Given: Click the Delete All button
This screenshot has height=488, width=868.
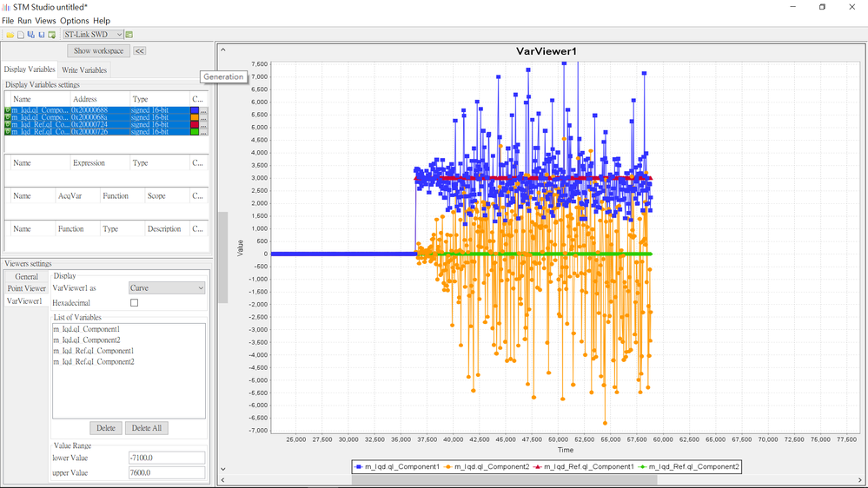Looking at the screenshot, I should [x=147, y=428].
